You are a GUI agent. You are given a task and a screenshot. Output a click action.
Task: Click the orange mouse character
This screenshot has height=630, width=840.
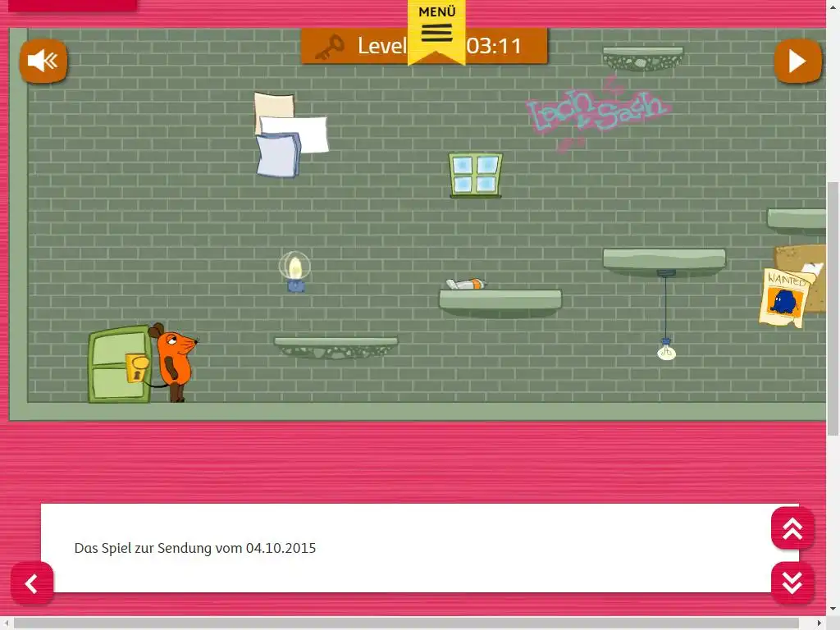pos(174,362)
